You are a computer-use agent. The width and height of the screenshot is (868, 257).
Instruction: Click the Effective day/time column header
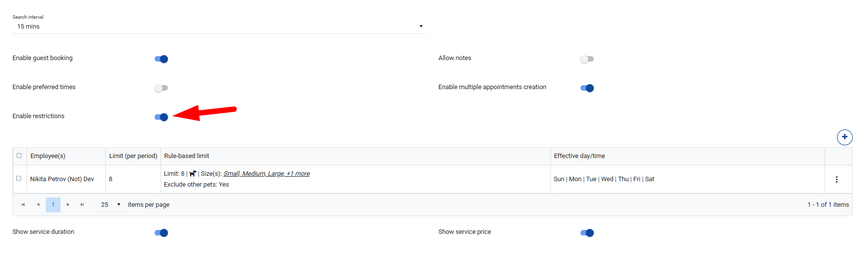click(579, 156)
